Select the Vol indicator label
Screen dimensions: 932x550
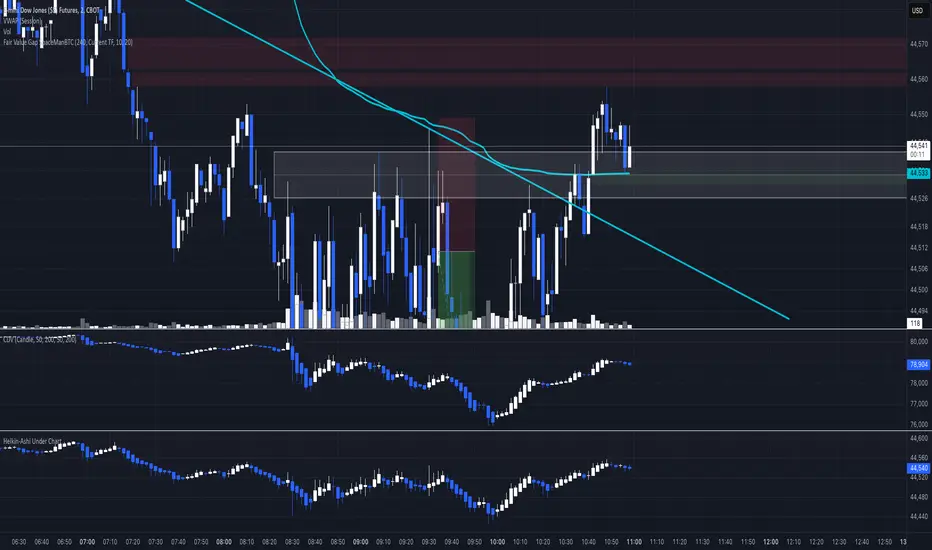click(7, 32)
